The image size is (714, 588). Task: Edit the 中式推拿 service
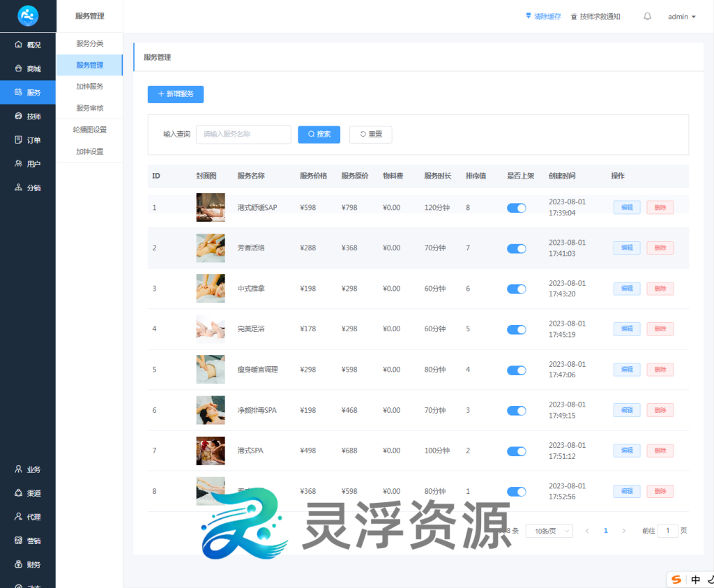(627, 288)
